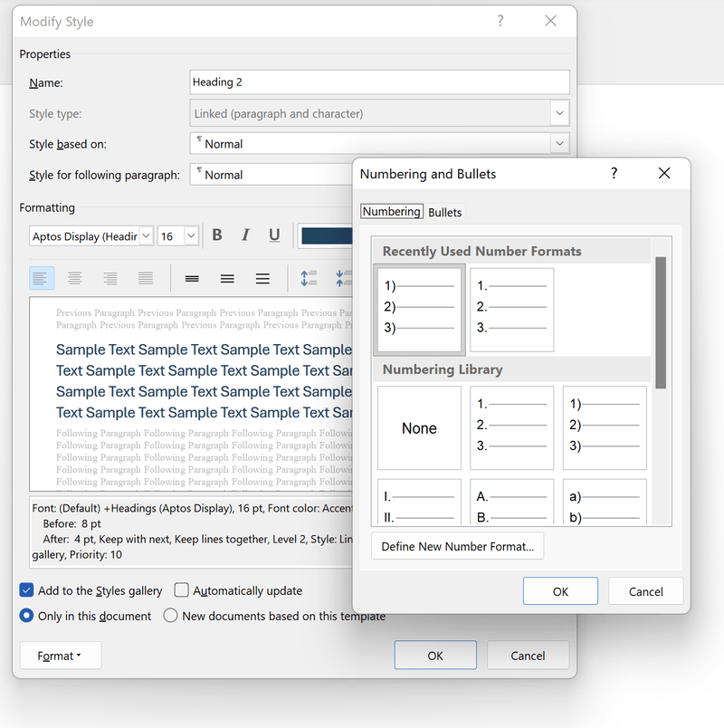Image resolution: width=724 pixels, height=728 pixels.
Task: Open font name dropdown
Action: coord(147,235)
